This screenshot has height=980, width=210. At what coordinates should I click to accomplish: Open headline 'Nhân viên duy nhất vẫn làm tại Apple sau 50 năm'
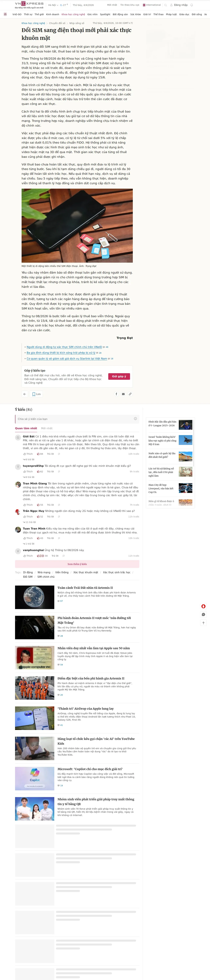94,648
